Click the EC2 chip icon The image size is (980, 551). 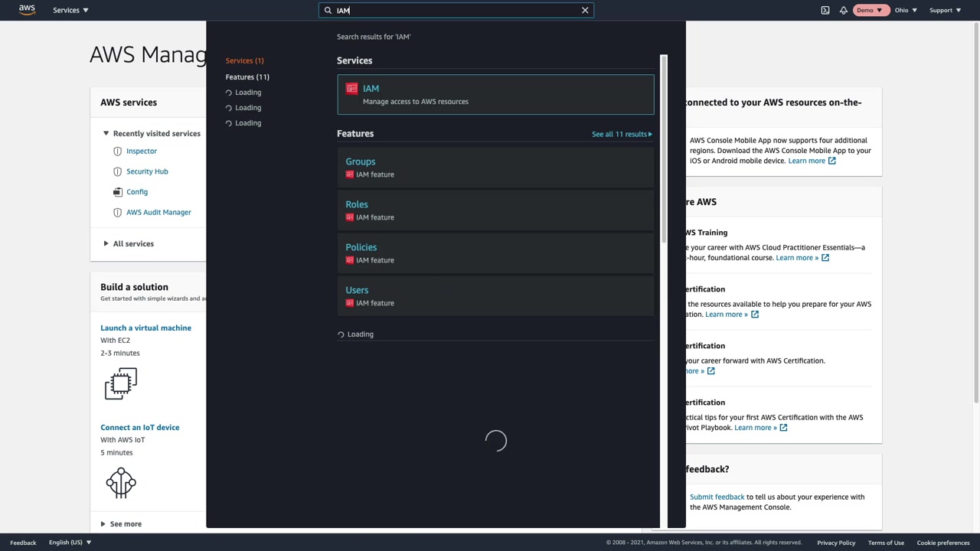(121, 383)
